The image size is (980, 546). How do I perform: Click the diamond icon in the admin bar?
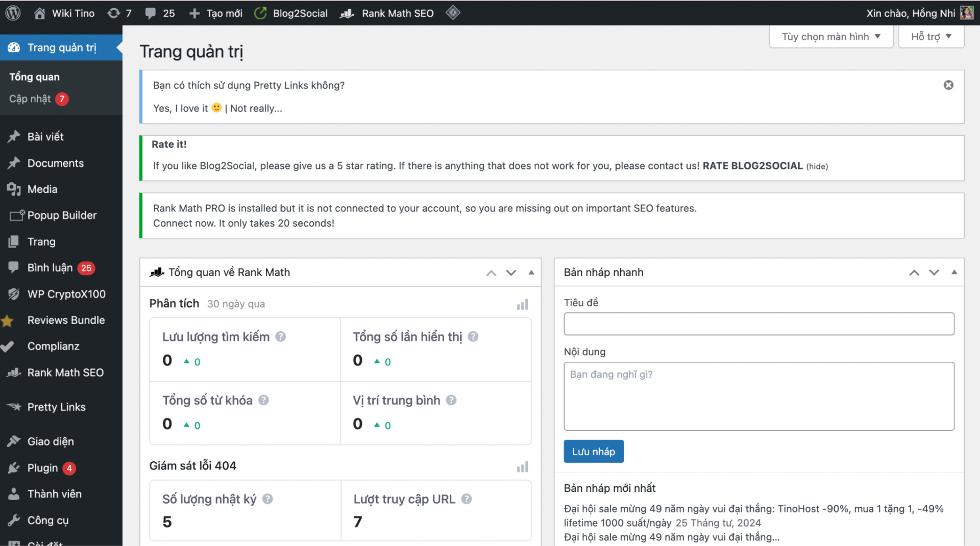click(x=453, y=13)
